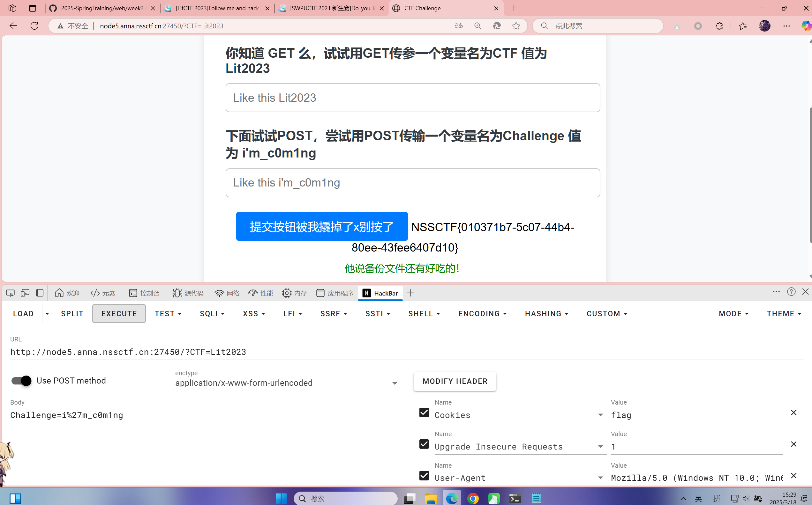Open browser extensions puzzle icon
812x505 pixels.
719,26
